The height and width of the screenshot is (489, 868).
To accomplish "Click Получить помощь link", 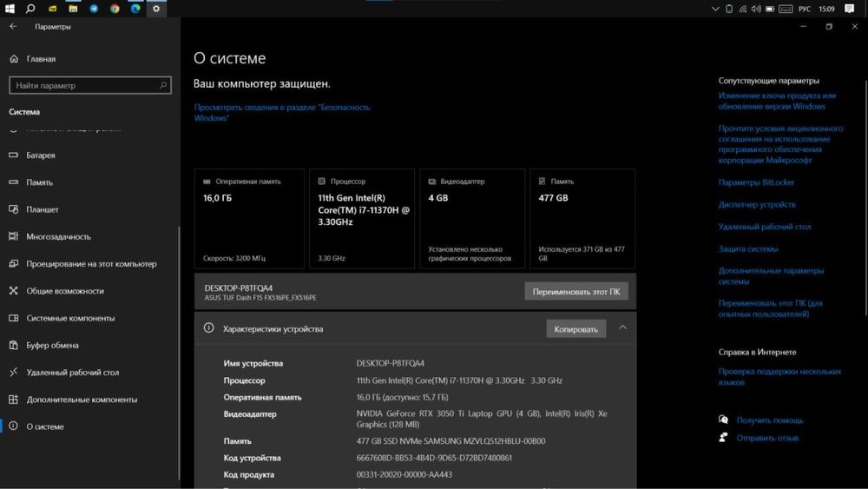I will (x=769, y=420).
